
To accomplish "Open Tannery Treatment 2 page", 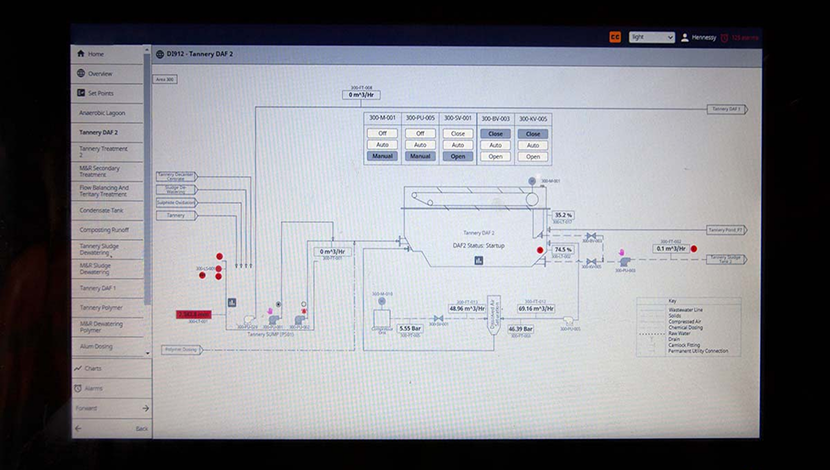I will pos(107,152).
